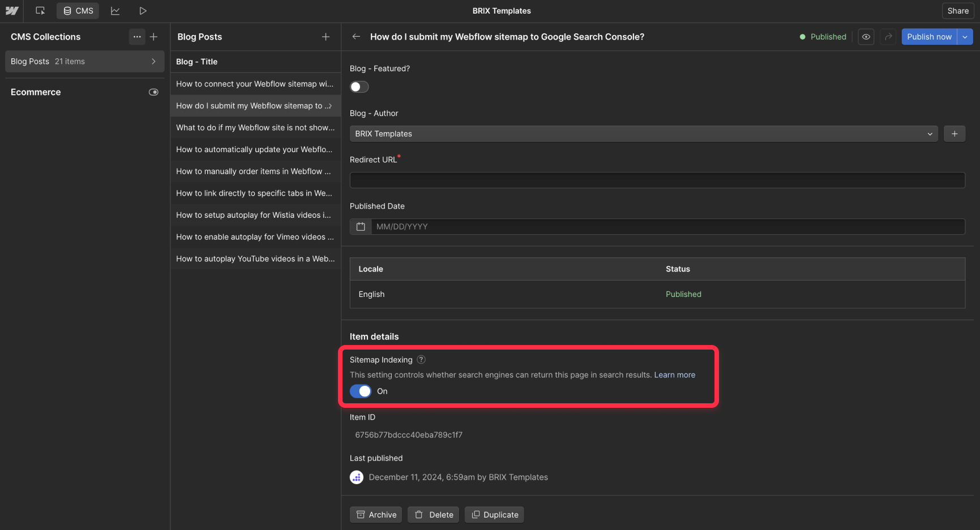The height and width of the screenshot is (530, 980).
Task: Click the Duplicate button
Action: tap(495, 515)
